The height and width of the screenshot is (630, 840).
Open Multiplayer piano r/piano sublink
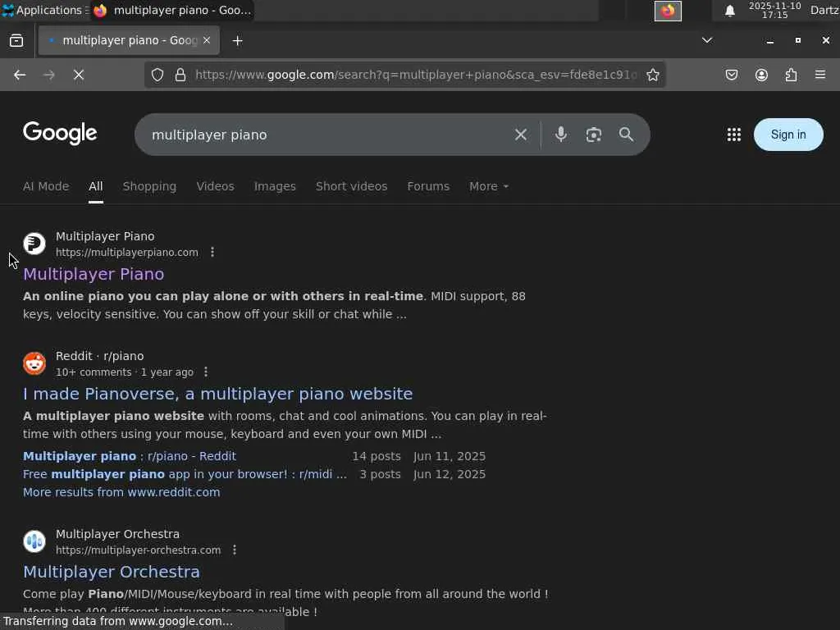click(x=129, y=456)
